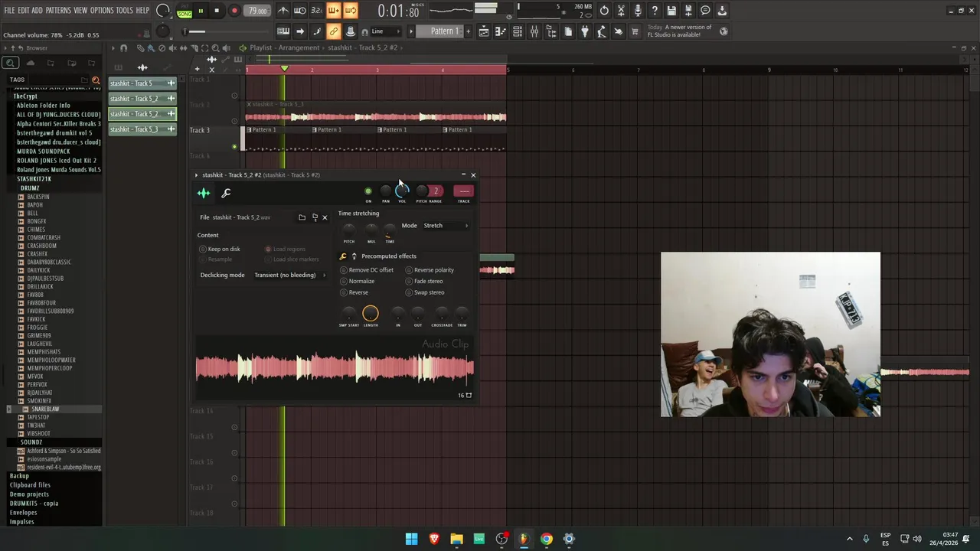Select the playlist delete tool

coord(162,48)
